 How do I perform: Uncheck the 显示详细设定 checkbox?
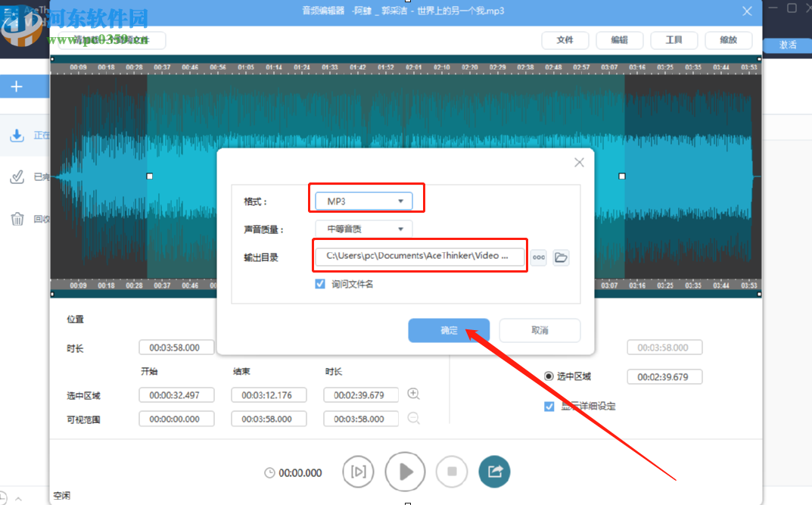pyautogui.click(x=549, y=406)
